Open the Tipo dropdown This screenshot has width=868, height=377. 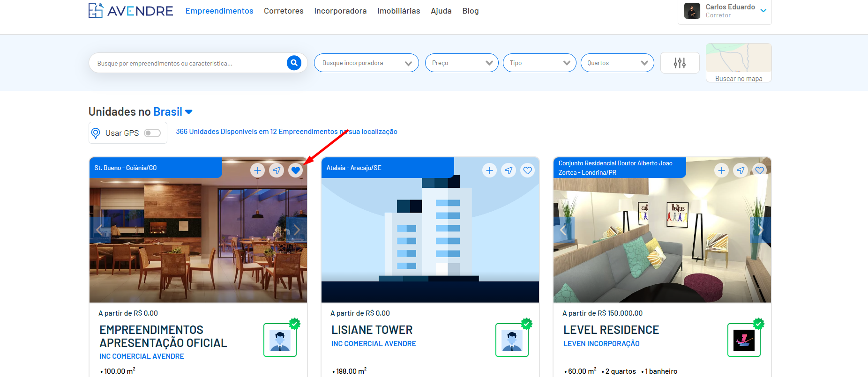click(539, 63)
